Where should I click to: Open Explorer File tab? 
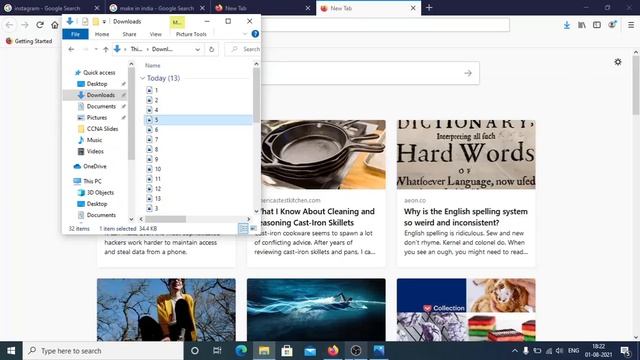pyautogui.click(x=75, y=34)
